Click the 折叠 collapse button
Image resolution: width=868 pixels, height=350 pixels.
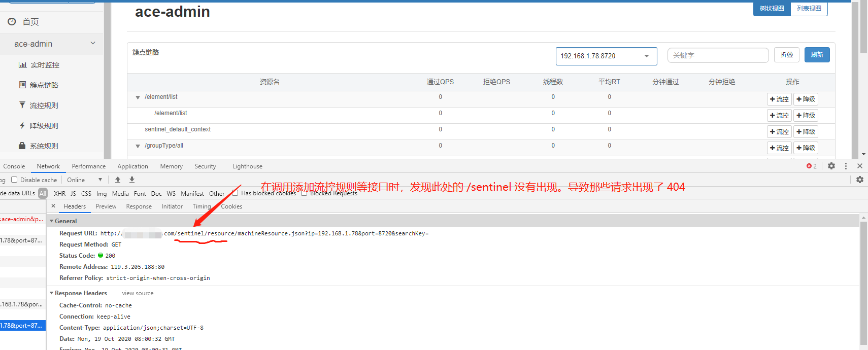coord(787,55)
